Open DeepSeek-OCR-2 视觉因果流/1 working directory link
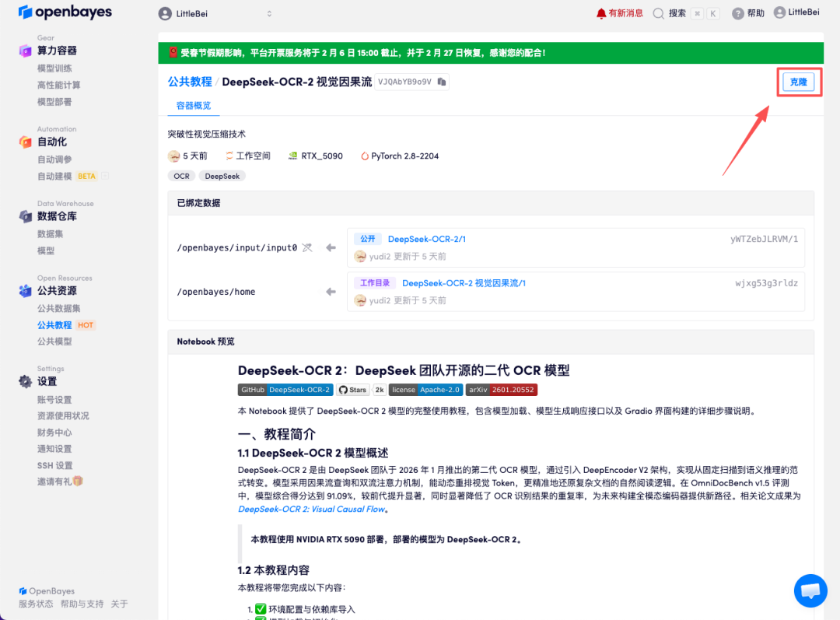 point(464,283)
